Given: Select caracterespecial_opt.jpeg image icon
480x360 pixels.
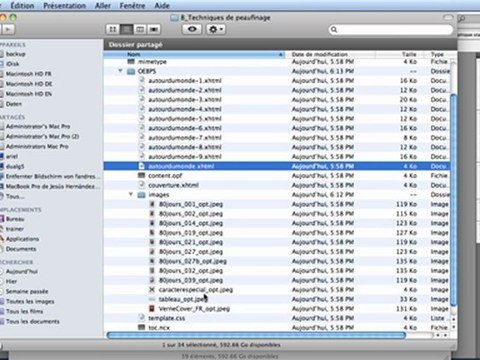Looking at the screenshot, I should 152,290.
